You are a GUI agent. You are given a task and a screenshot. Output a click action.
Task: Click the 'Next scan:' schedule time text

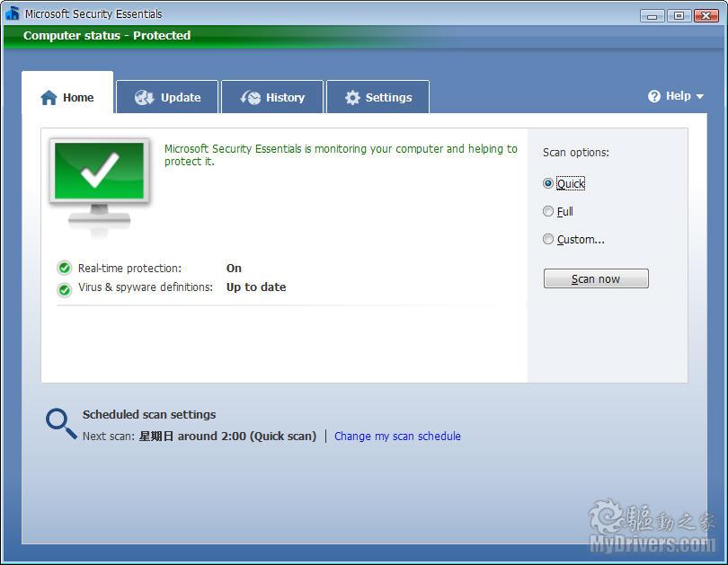[200, 436]
